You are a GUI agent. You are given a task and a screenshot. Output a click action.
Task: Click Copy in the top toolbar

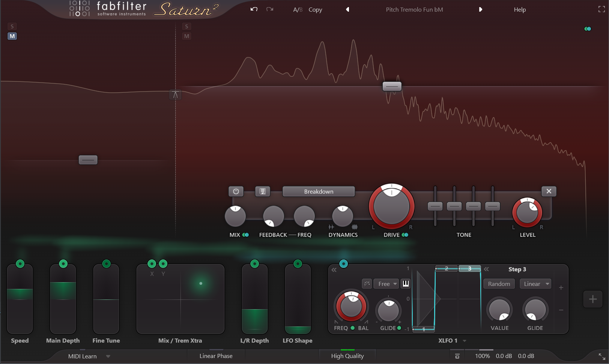coord(315,9)
